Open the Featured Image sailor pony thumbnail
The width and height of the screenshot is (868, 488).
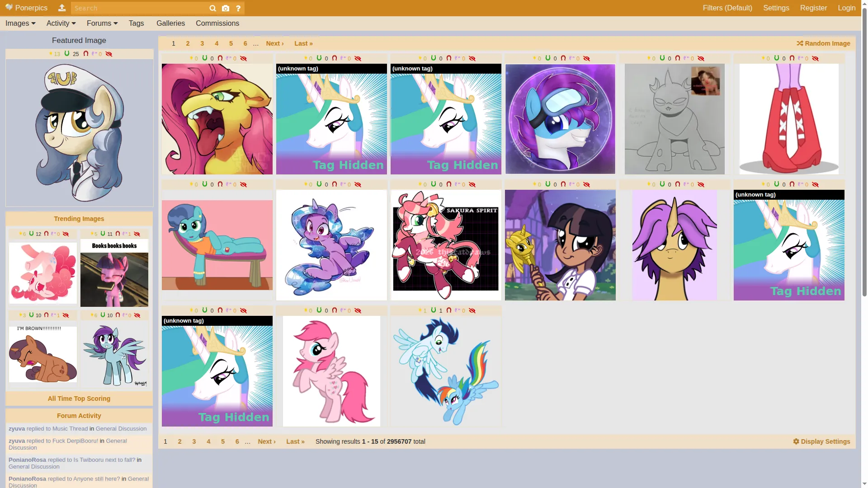pos(80,133)
